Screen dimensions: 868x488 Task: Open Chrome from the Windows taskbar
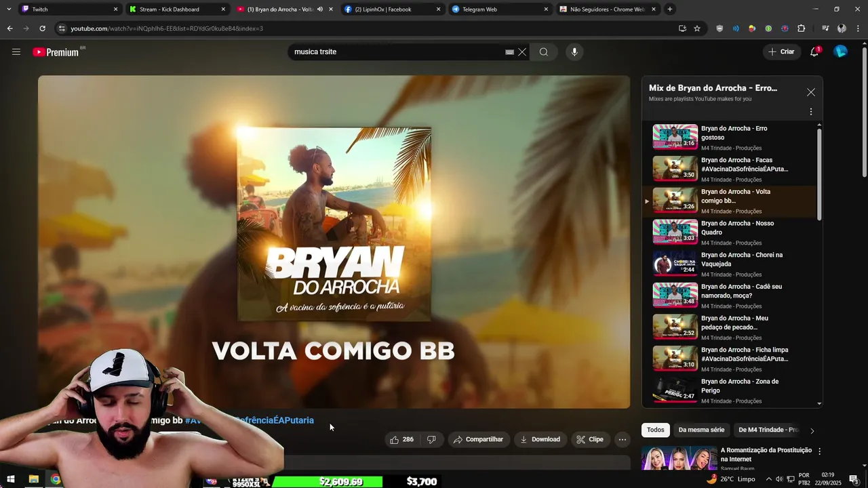tap(56, 480)
